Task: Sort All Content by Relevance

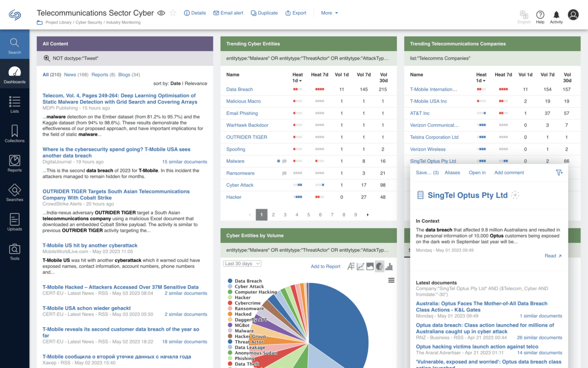Action: click(x=196, y=83)
